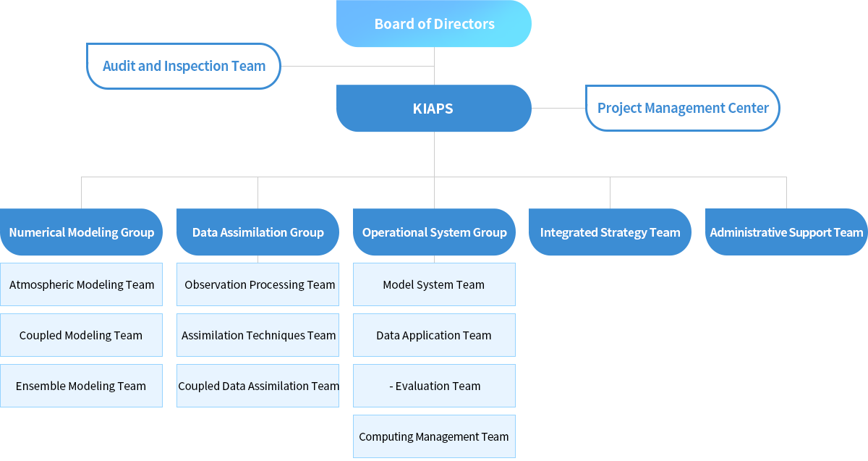Click the KIAPS node
The width and height of the screenshot is (868, 461).
click(x=434, y=109)
